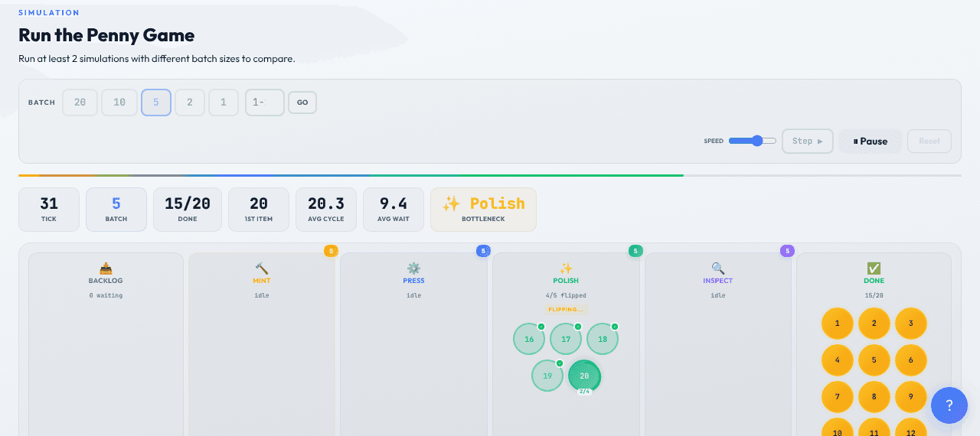Click finished penny 3 in Done
Viewport: 980px width, 436px height.
910,324
